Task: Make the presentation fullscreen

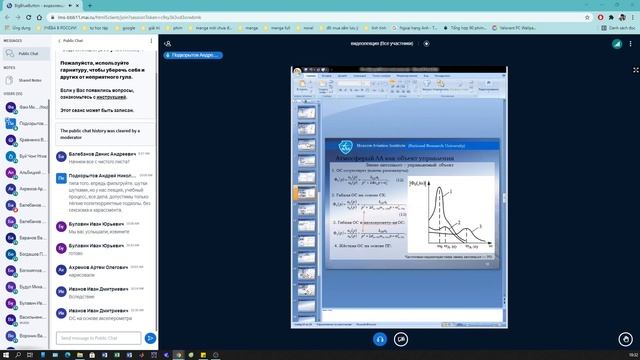Action: tap(636, 70)
